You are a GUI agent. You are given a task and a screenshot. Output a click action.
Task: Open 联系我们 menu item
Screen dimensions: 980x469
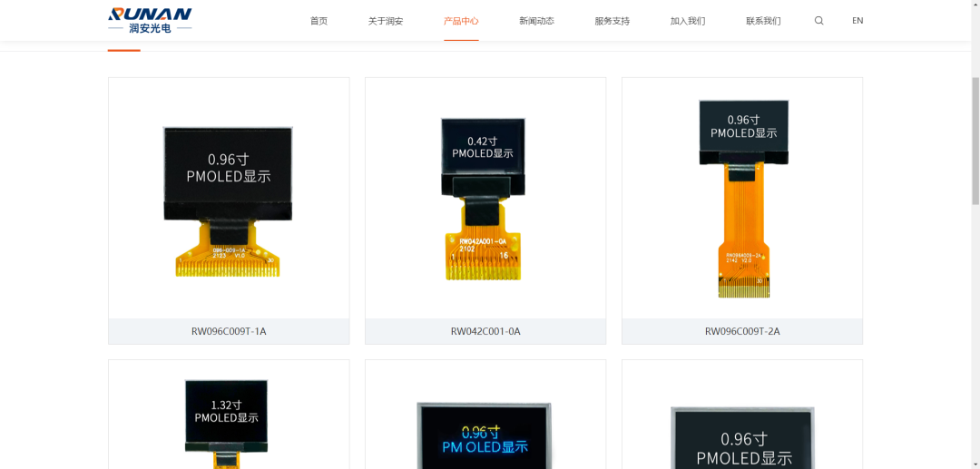763,21
